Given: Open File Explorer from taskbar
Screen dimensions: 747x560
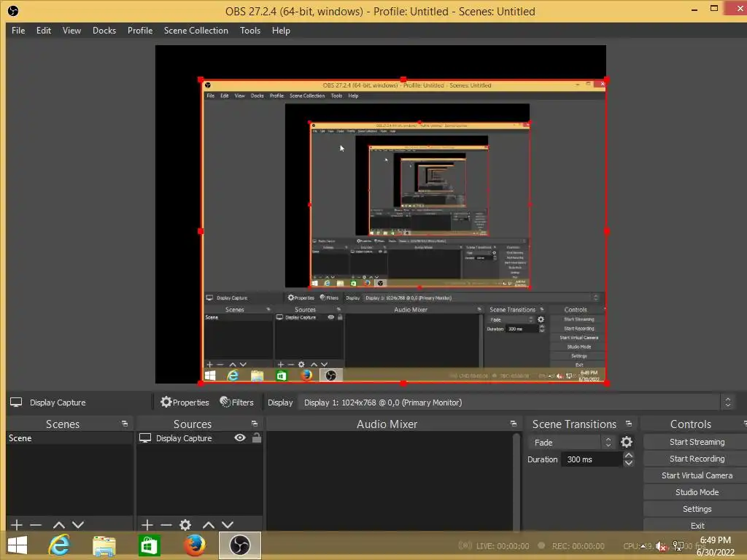Looking at the screenshot, I should coord(104,545).
